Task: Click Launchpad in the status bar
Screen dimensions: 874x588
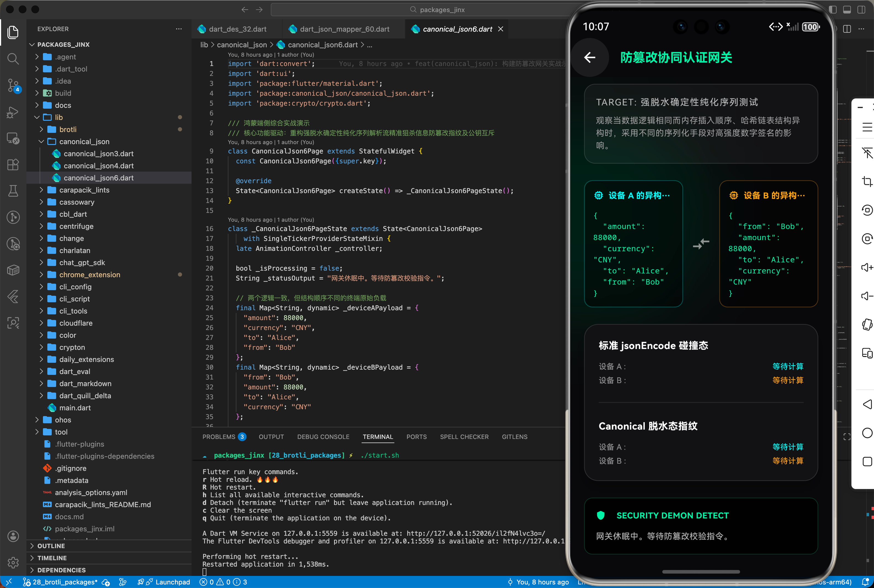Action: point(172,582)
